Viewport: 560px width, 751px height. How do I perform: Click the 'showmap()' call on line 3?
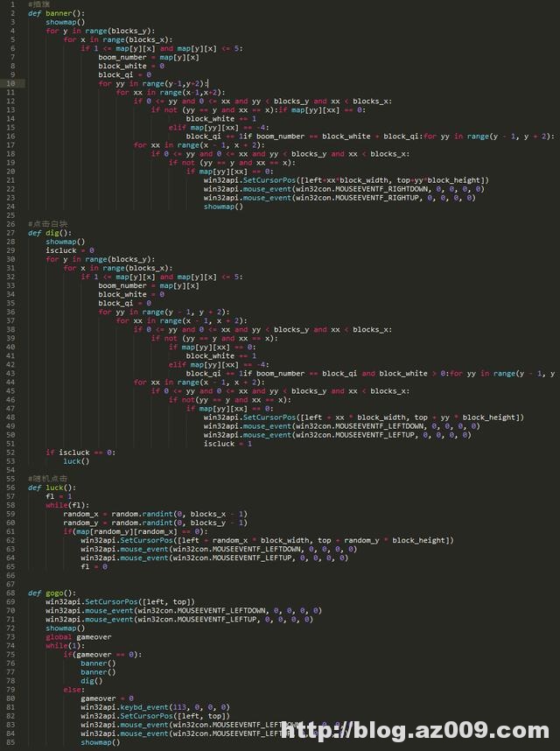[66, 22]
